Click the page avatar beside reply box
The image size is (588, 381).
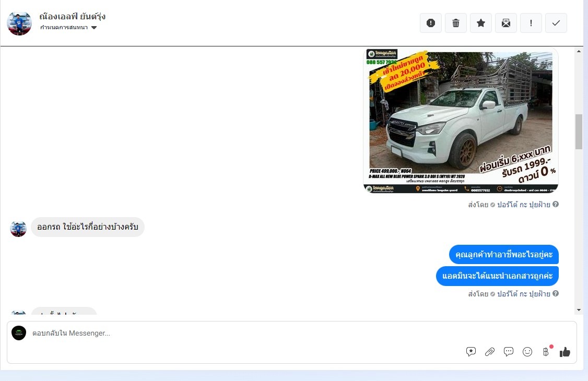click(x=19, y=333)
